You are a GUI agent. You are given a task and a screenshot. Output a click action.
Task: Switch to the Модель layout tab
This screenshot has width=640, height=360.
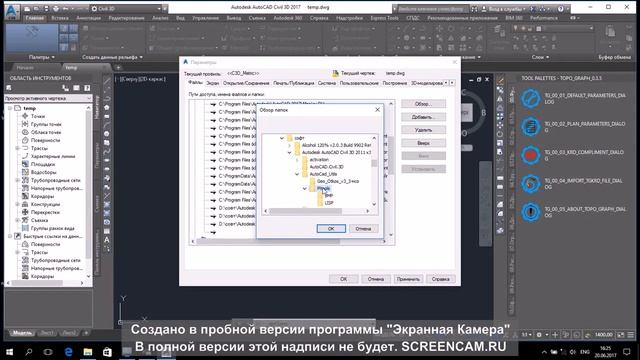[22, 333]
